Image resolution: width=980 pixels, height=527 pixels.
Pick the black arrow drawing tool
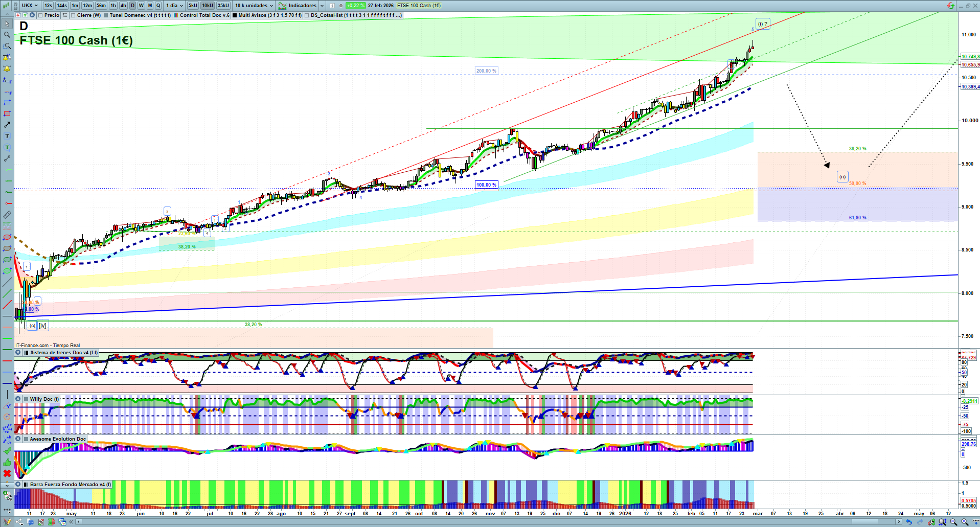coord(7,125)
